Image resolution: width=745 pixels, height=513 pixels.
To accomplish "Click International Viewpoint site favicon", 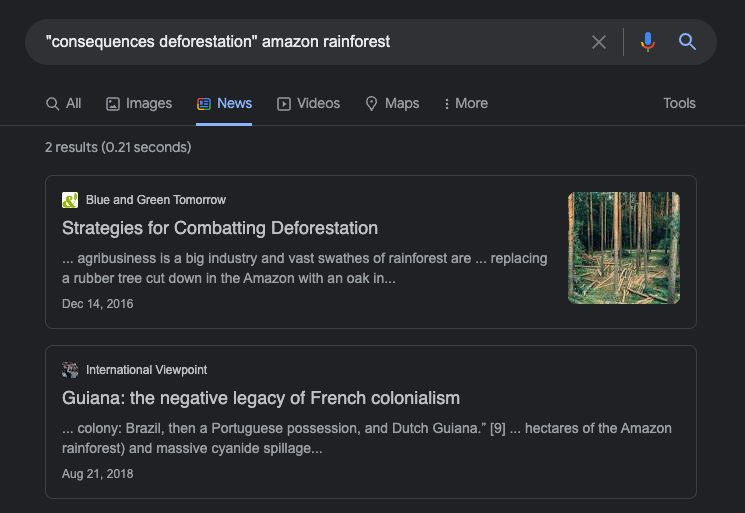I will coord(70,370).
